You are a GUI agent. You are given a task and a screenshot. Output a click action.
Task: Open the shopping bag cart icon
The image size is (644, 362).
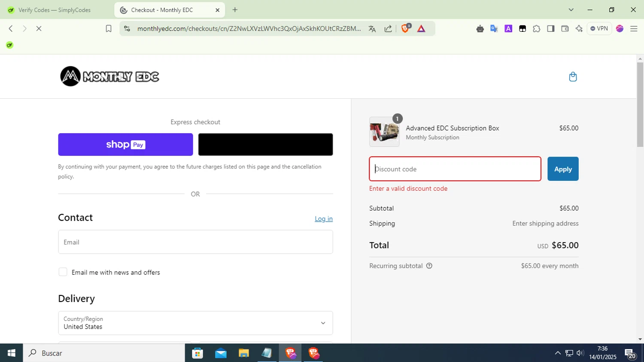coord(573,77)
